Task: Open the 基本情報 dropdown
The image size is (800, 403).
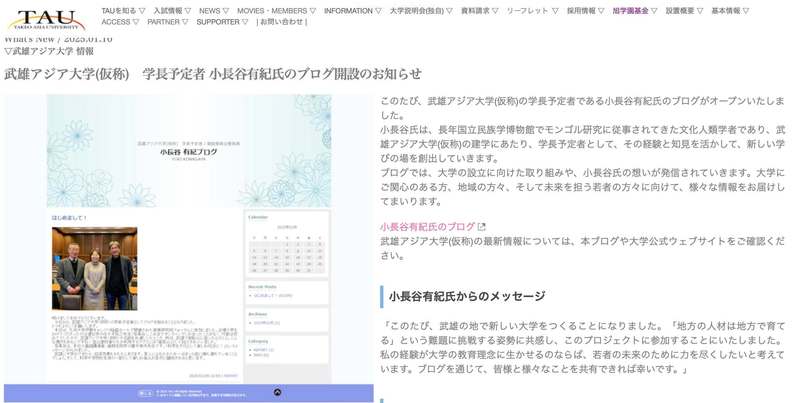Action: [730, 11]
